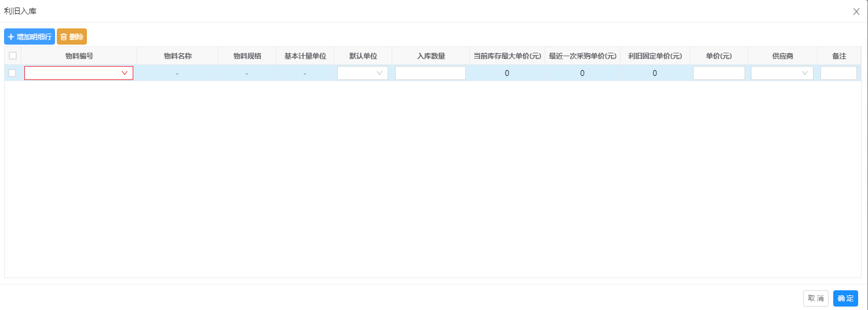868x310 pixels.
Task: Click the 物料名称 column header
Action: (x=178, y=56)
